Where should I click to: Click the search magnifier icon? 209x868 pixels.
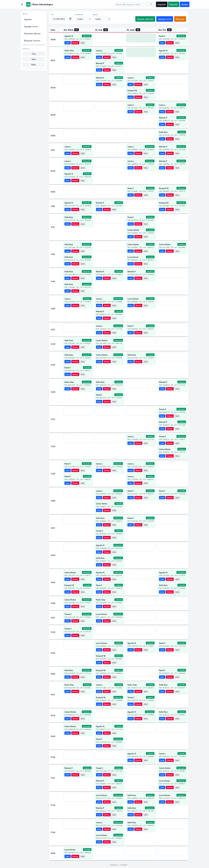[x=151, y=4]
